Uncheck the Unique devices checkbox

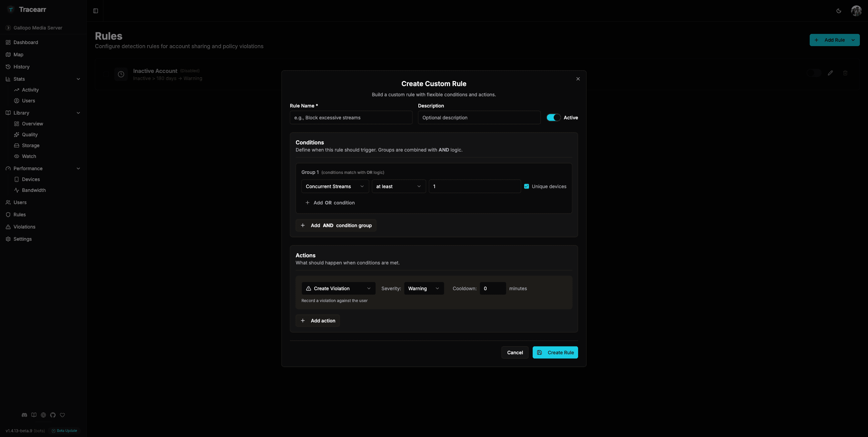pyautogui.click(x=526, y=186)
